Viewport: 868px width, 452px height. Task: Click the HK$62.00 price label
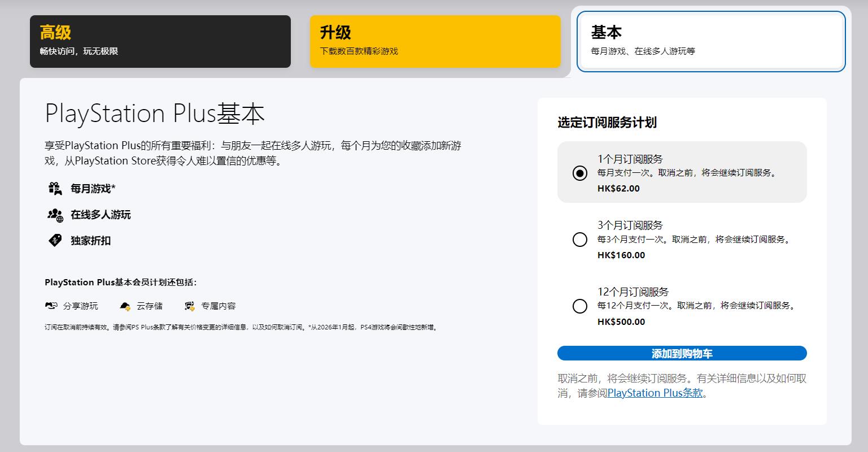pos(618,189)
